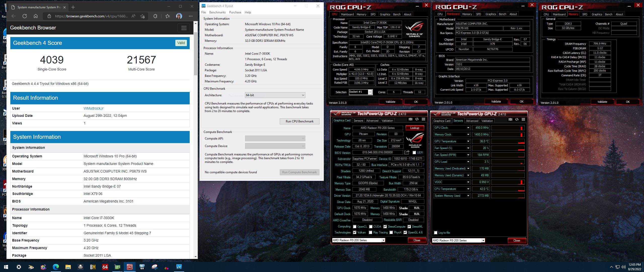Open BM app on taskbar
Viewport: 644px width, 272px height.
(x=93, y=267)
